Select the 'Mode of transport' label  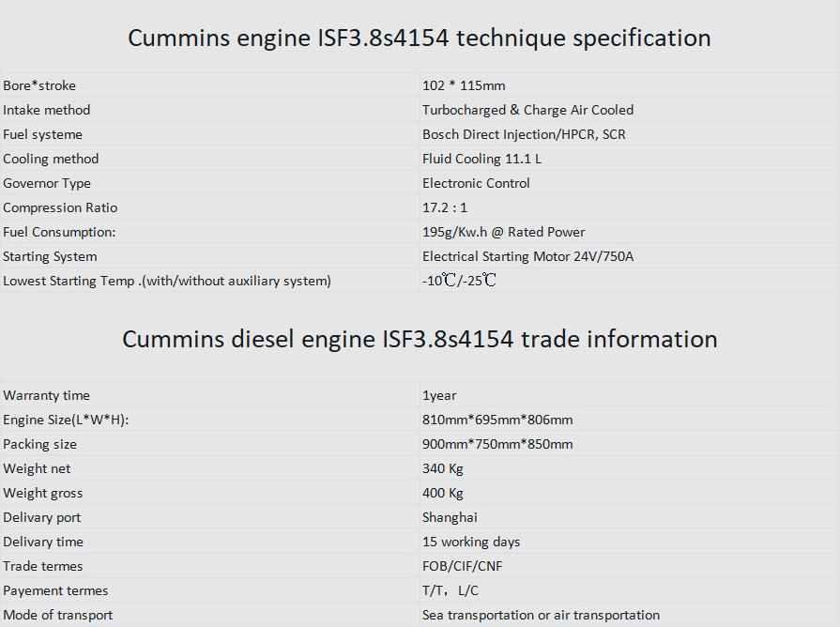[x=58, y=615]
